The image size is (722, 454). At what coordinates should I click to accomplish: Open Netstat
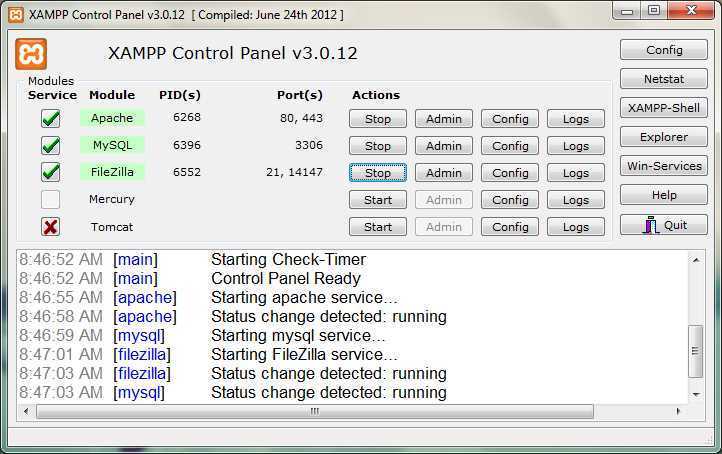664,79
